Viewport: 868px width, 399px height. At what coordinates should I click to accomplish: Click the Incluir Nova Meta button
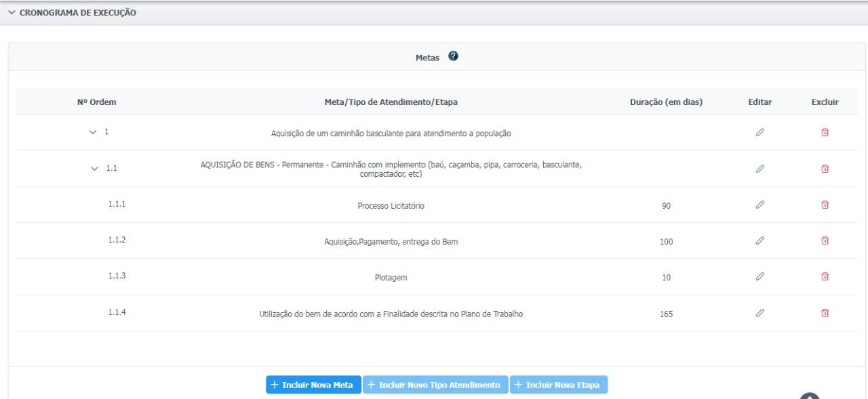[x=313, y=385]
